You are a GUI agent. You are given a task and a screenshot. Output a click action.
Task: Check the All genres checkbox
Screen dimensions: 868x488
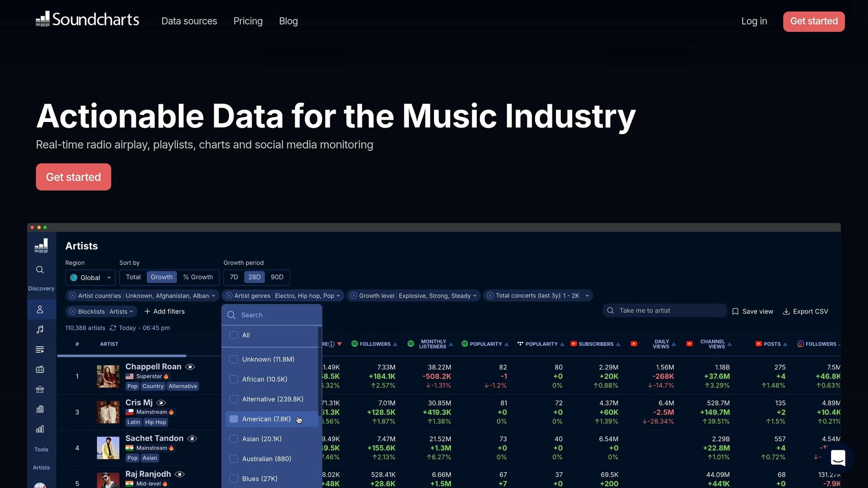point(234,335)
